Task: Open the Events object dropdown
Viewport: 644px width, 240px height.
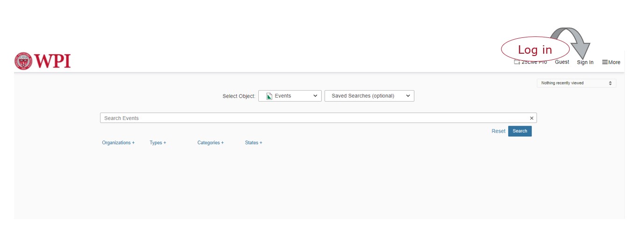Action: click(x=290, y=96)
